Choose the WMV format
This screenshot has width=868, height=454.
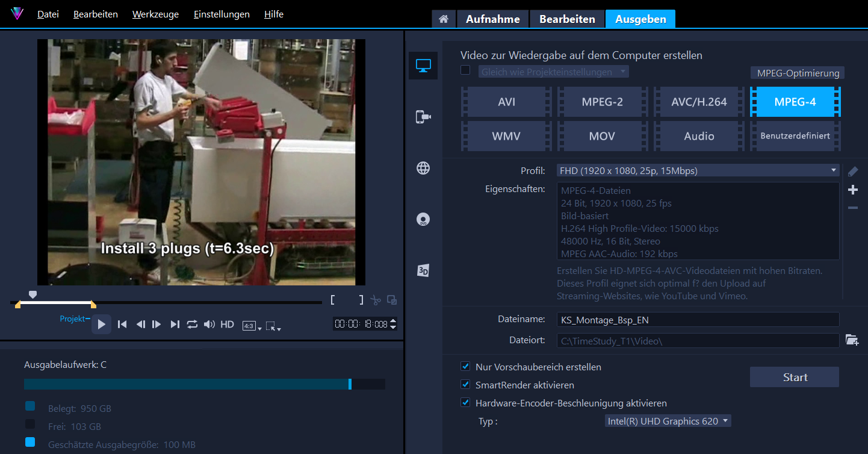pos(506,136)
